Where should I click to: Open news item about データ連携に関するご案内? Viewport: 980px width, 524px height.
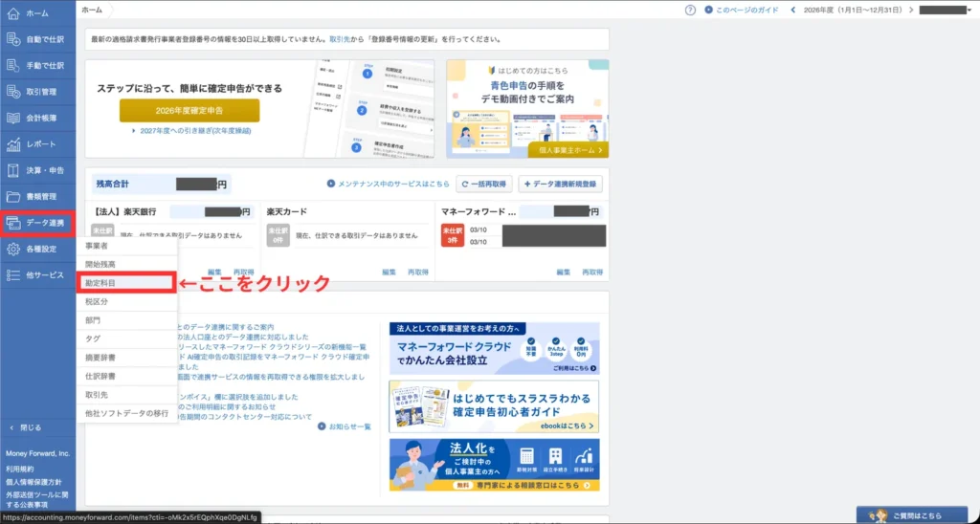click(226, 327)
